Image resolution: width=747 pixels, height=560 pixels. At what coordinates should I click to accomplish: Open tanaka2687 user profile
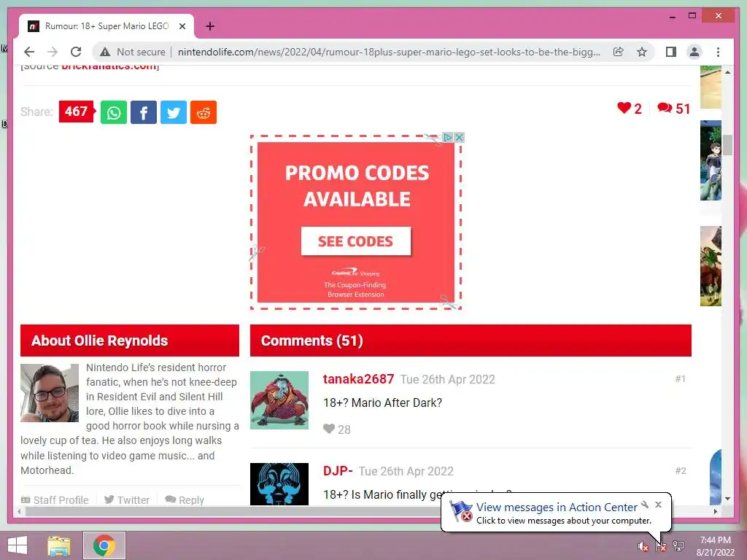pyautogui.click(x=358, y=379)
